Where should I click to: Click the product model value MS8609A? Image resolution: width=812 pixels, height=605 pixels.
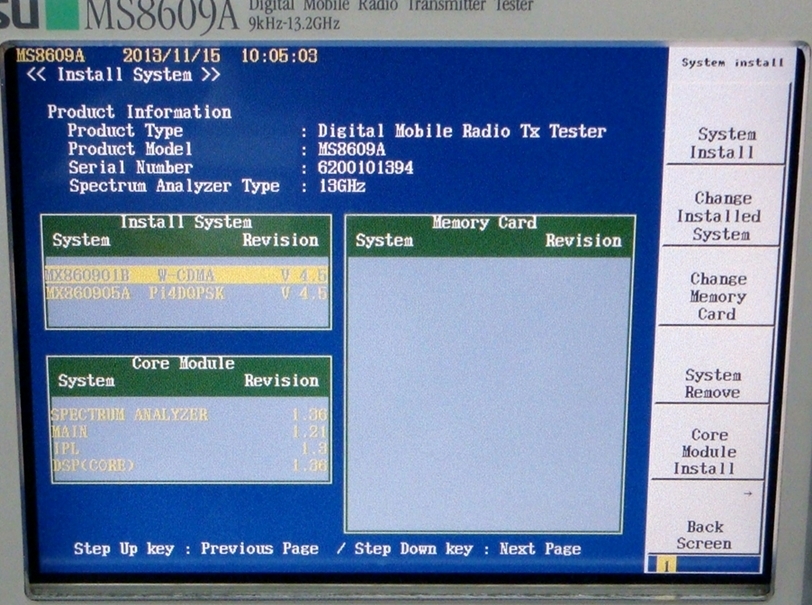click(x=352, y=150)
